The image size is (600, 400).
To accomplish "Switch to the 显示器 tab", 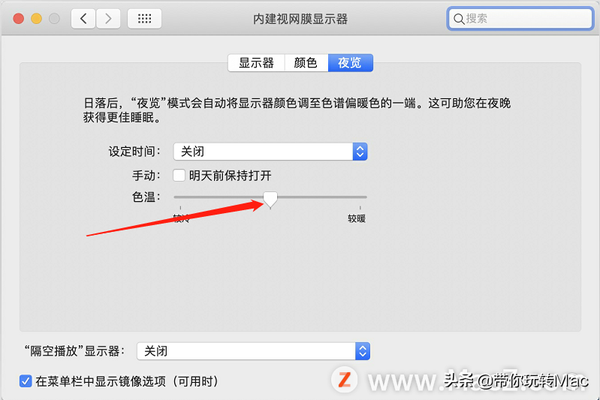I will click(256, 63).
